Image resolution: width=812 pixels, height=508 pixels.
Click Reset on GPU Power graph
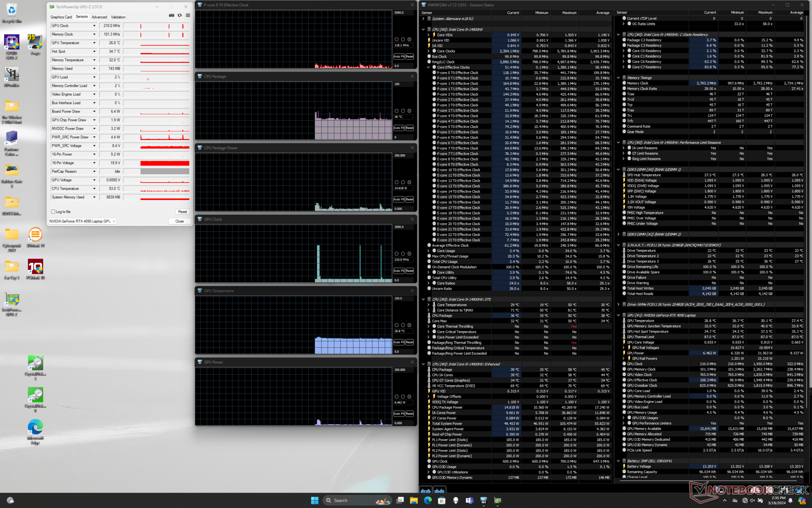(x=410, y=414)
